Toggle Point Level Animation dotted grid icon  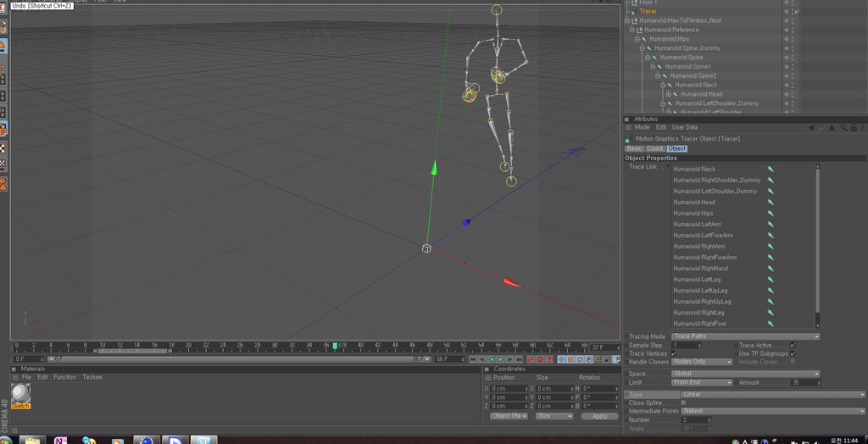pyautogui.click(x=598, y=359)
